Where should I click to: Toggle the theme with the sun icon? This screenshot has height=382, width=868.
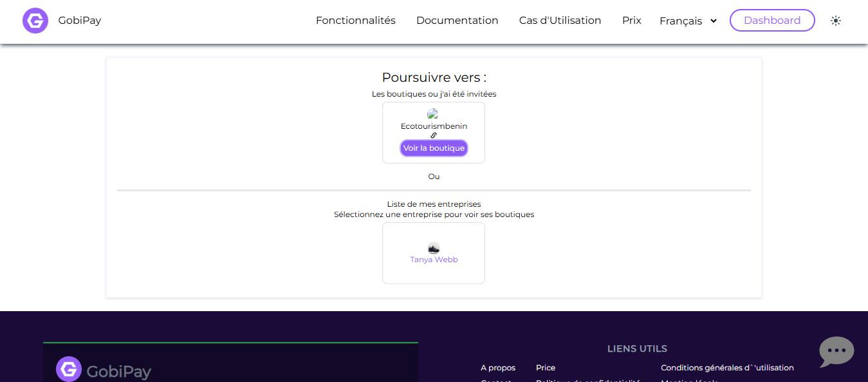(835, 20)
